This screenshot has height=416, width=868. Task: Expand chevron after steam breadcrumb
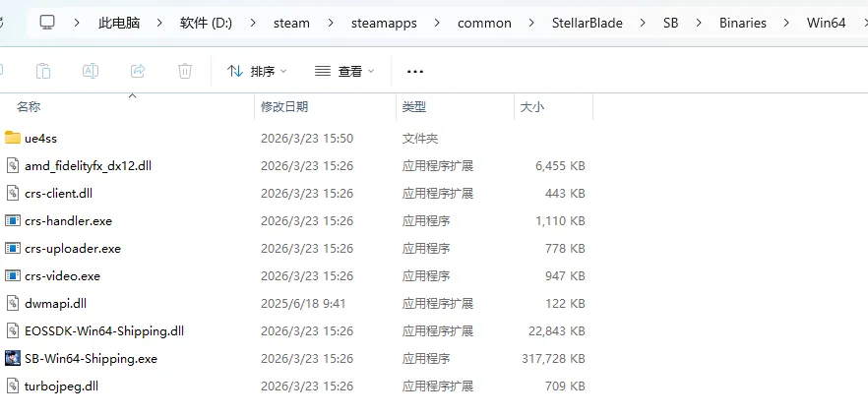coord(331,23)
